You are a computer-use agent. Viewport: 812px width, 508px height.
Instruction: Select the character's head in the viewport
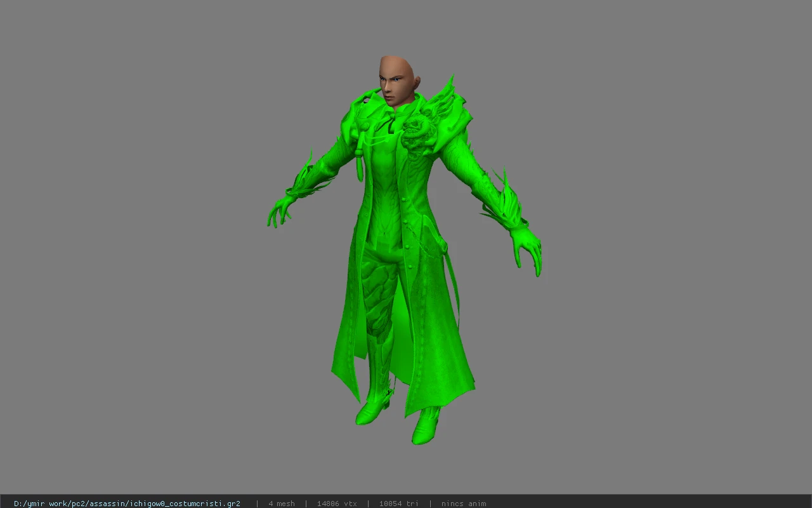[x=398, y=81]
